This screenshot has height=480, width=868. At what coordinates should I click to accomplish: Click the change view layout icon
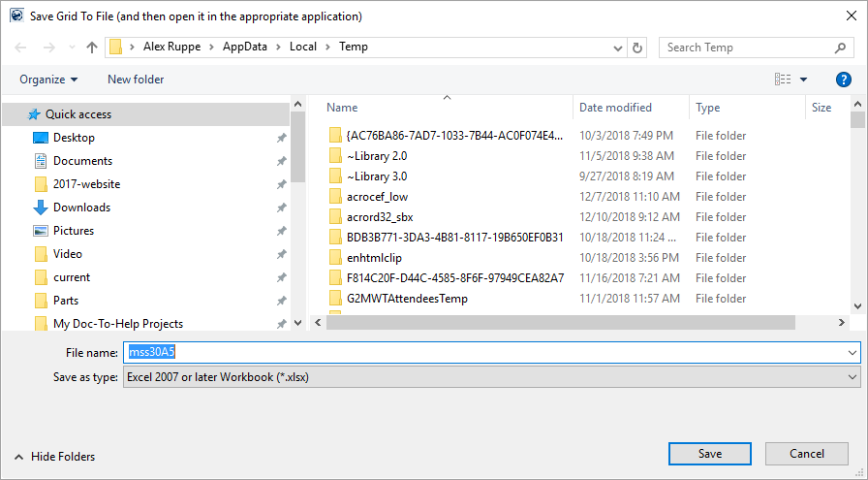pos(783,80)
